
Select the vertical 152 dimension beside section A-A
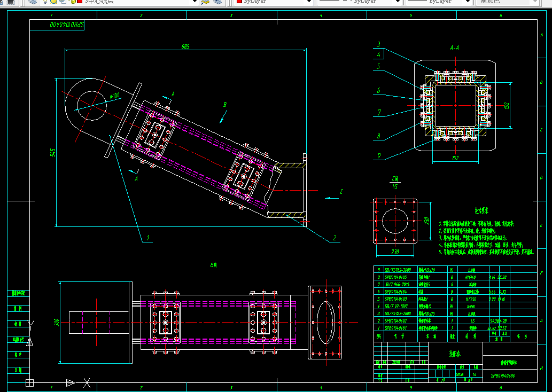(507, 105)
